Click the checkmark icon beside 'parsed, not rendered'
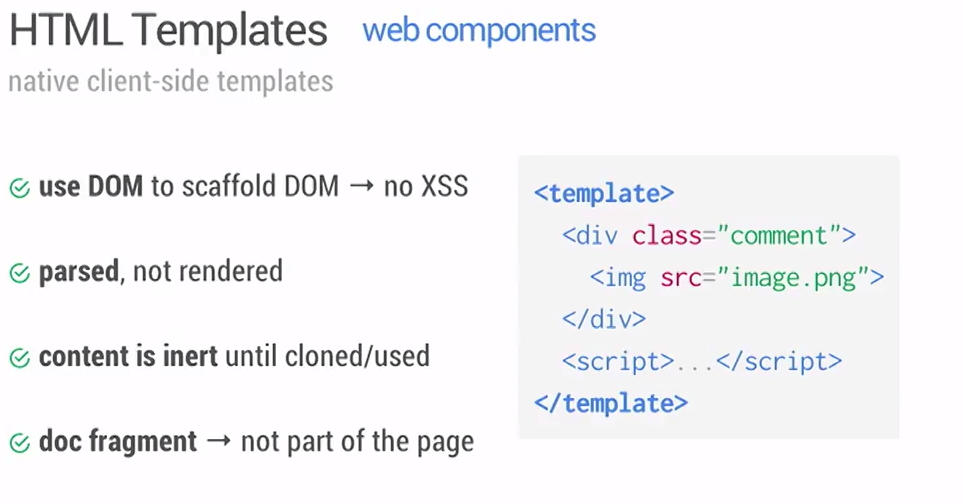The height and width of the screenshot is (504, 963). coord(20,273)
